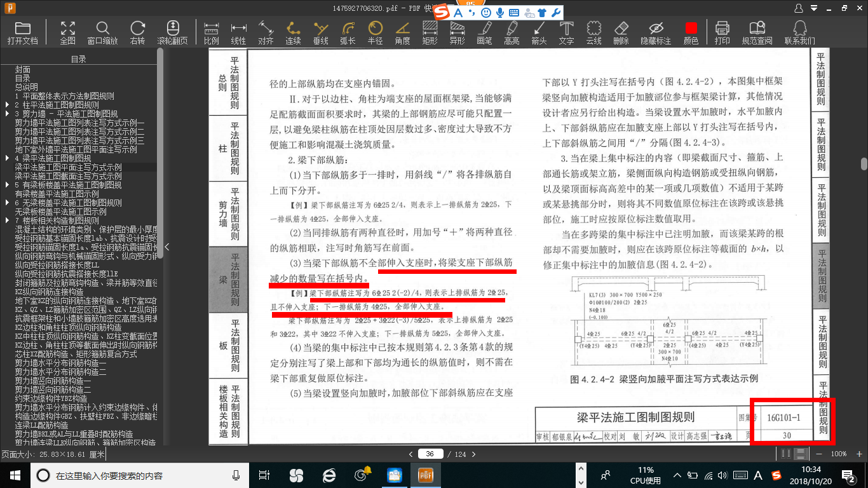Select the 对齐 aligned measure tool
The width and height of the screenshot is (868, 488).
pos(266,32)
